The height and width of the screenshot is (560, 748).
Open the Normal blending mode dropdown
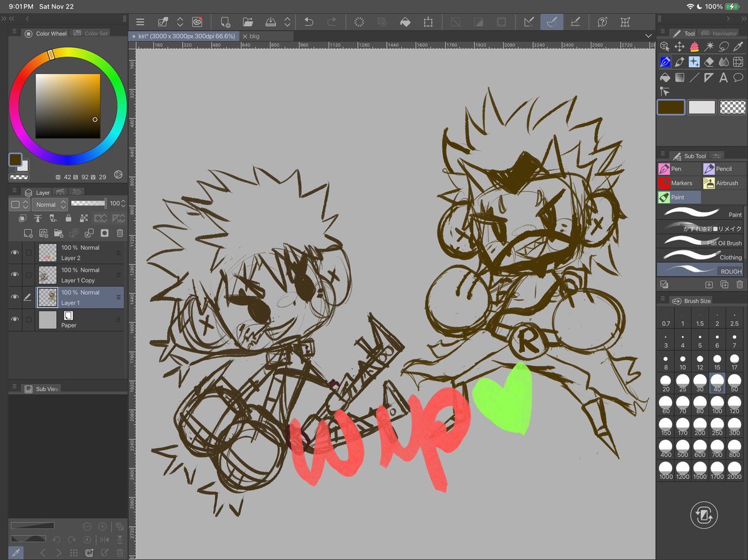click(50, 204)
